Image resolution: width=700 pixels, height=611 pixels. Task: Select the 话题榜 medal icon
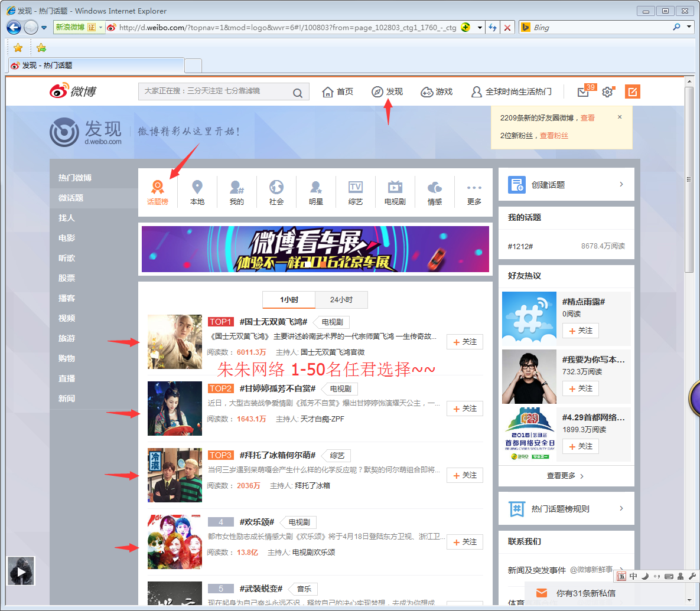[x=158, y=187]
